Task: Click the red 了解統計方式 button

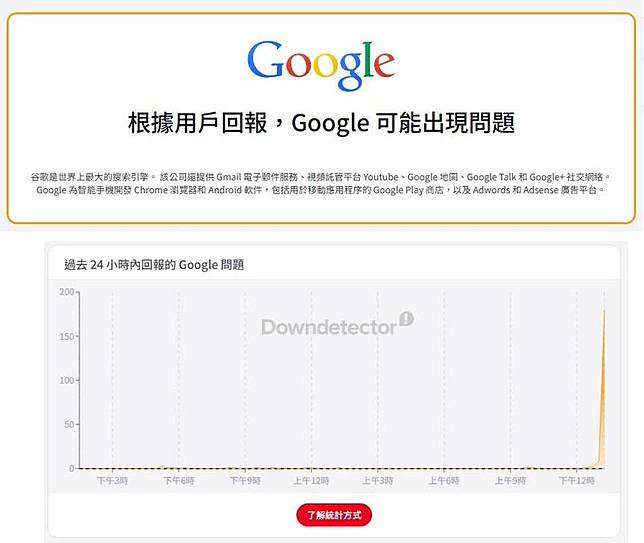Action: point(334,515)
